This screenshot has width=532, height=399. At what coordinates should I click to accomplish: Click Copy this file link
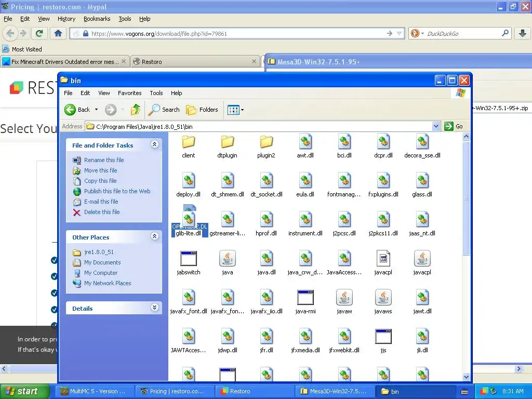pyautogui.click(x=100, y=181)
